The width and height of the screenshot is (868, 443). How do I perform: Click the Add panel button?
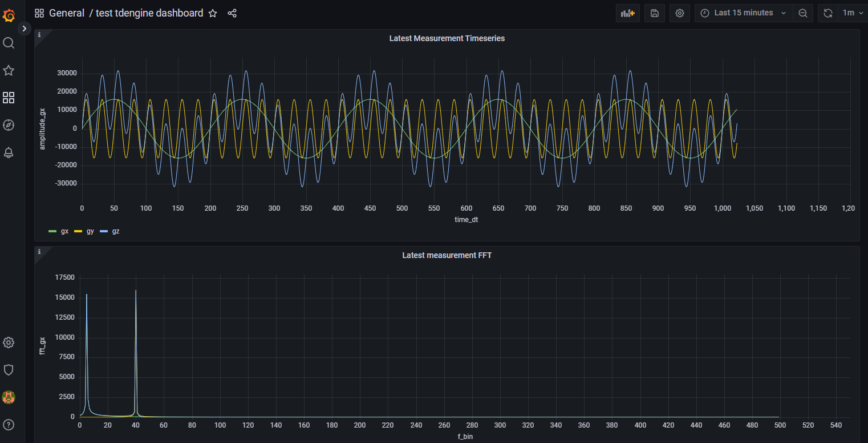coord(628,13)
